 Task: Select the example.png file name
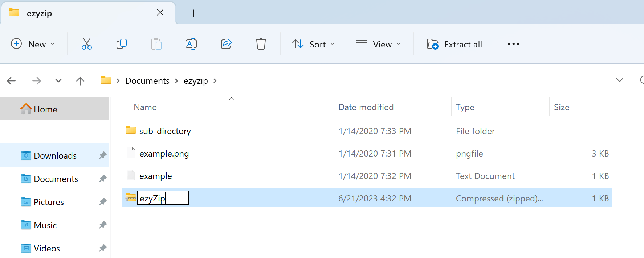tap(164, 154)
